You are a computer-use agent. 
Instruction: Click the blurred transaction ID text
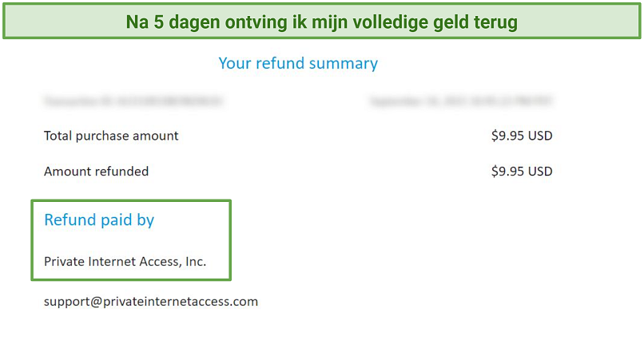click(x=133, y=101)
